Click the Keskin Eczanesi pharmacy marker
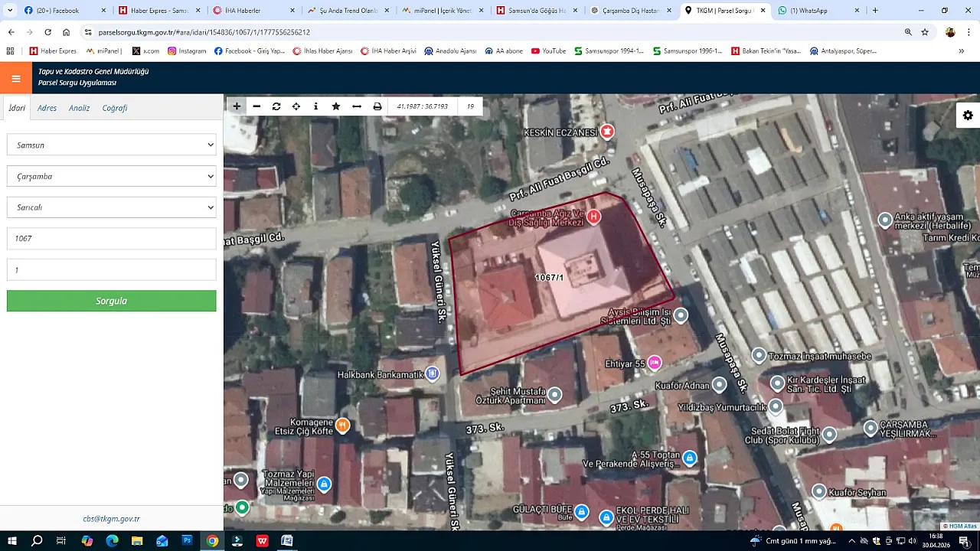This screenshot has width=980, height=551. [607, 132]
